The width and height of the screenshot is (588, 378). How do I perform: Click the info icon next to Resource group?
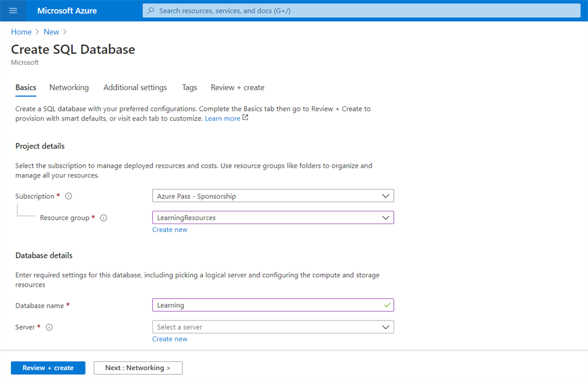coord(103,218)
